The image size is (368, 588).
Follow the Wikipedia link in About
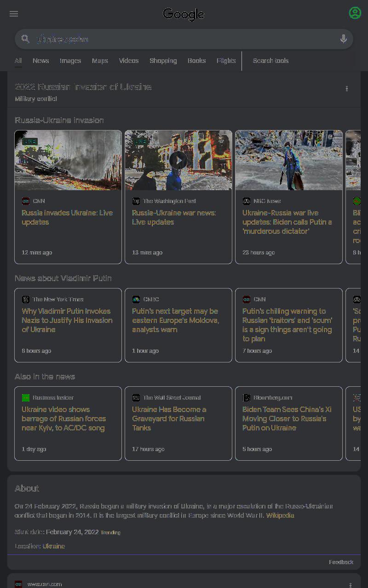[x=280, y=515]
